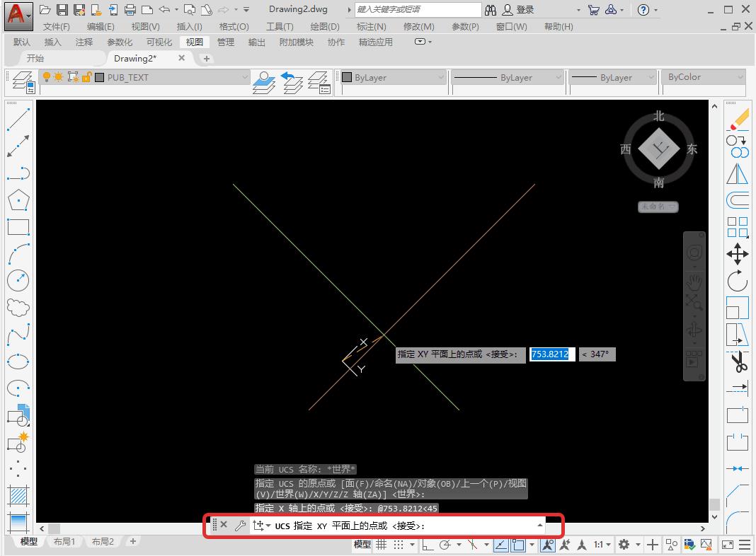Screen dimensions: 756x556
Task: Switch to the 默认 ribbon tab
Action: pos(22,42)
